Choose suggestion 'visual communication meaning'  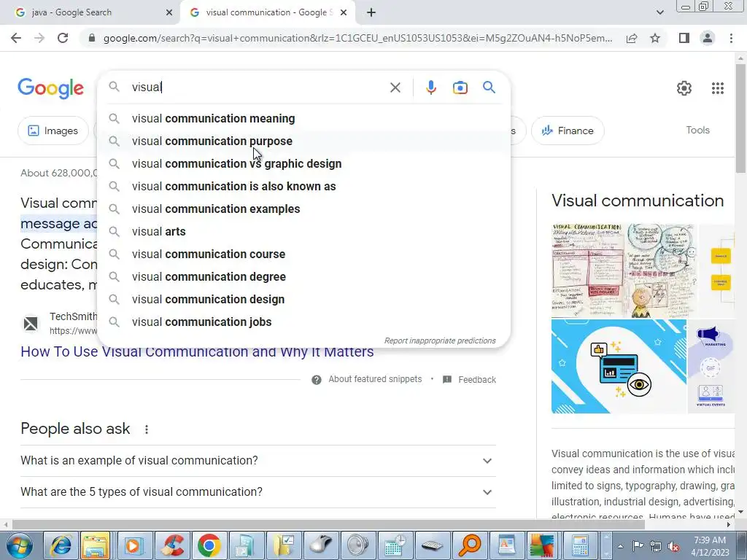point(303,119)
